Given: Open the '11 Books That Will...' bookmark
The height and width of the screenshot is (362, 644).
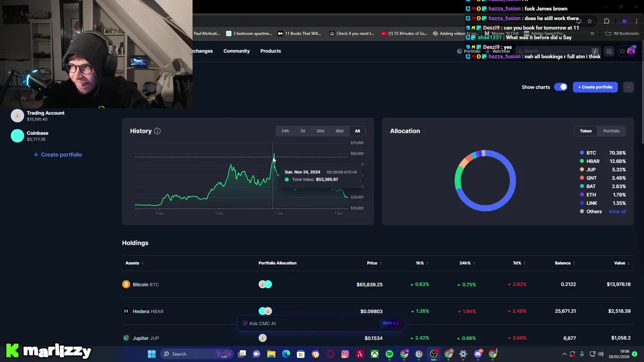Looking at the screenshot, I should [299, 34].
